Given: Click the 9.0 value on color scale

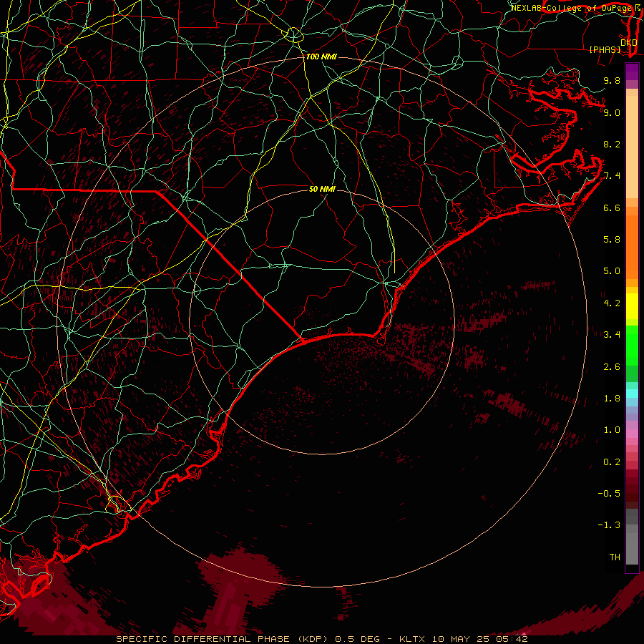Looking at the screenshot, I should pos(612,112).
